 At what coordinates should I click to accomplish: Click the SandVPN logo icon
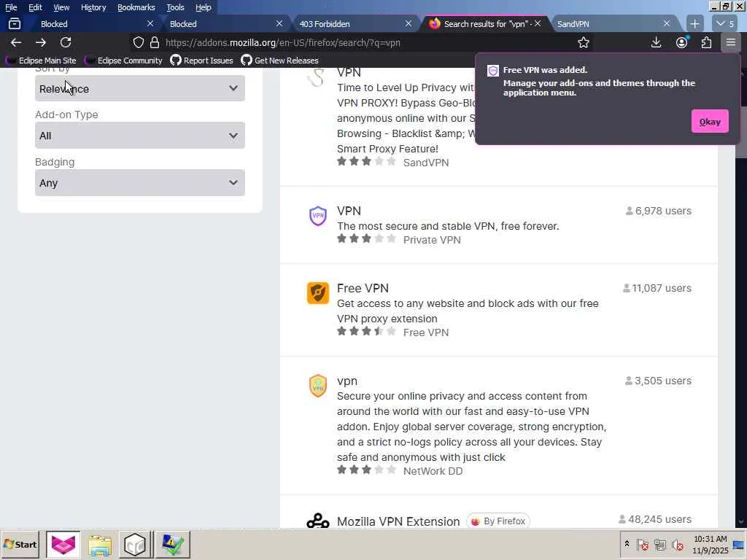317,77
